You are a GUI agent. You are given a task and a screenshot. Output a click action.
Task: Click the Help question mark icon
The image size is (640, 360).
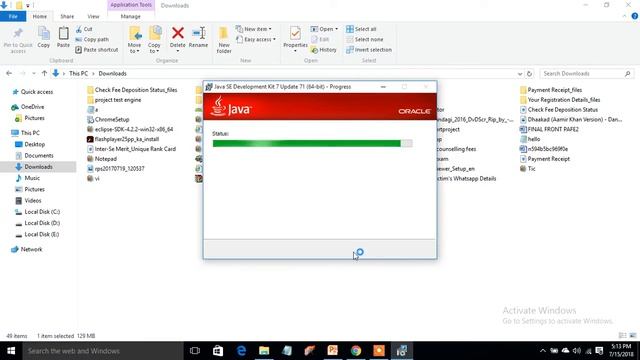coord(635,16)
